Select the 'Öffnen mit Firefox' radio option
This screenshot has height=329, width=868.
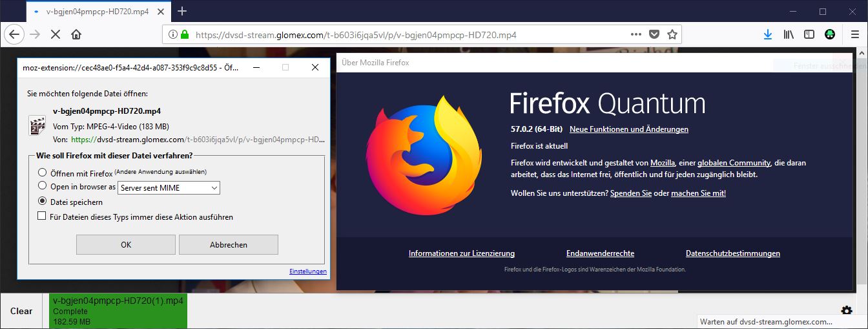[x=43, y=173]
